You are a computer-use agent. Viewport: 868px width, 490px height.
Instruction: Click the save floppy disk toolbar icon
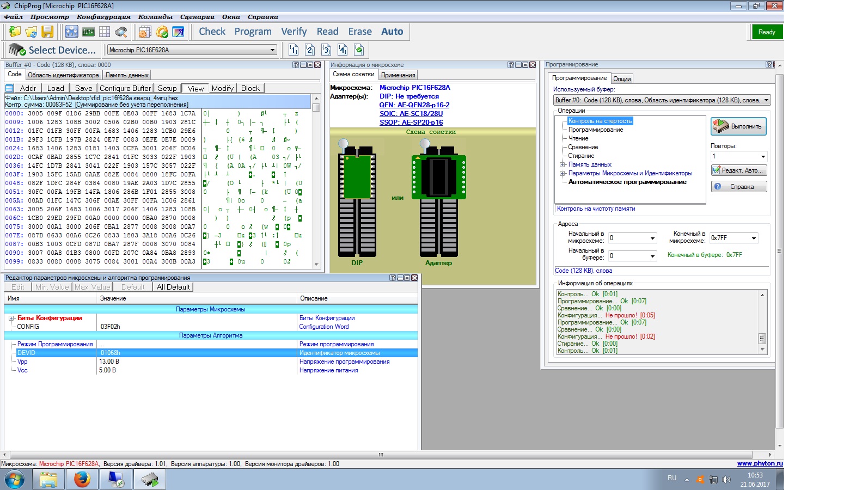click(x=47, y=32)
